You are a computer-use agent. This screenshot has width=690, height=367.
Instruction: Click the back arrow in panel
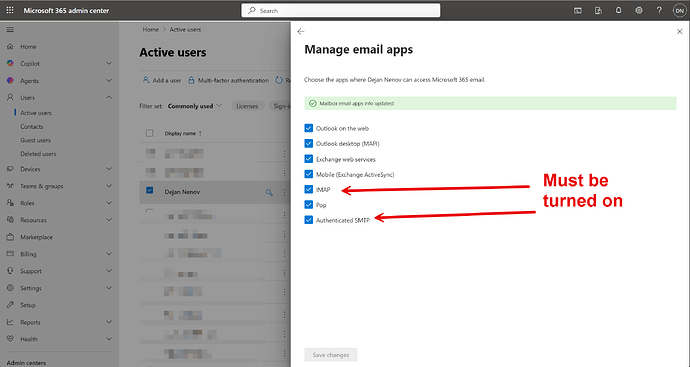pos(301,32)
